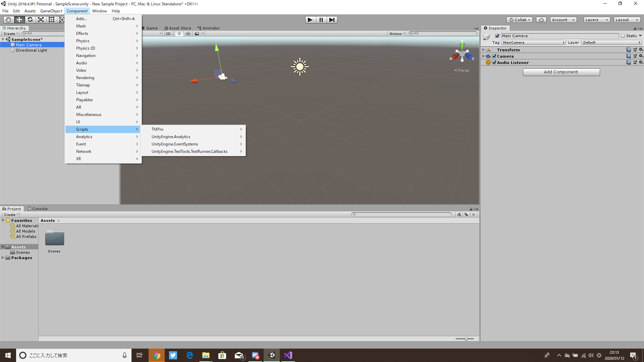644x362 pixels.
Task: Click the Add Component button
Action: [561, 72]
